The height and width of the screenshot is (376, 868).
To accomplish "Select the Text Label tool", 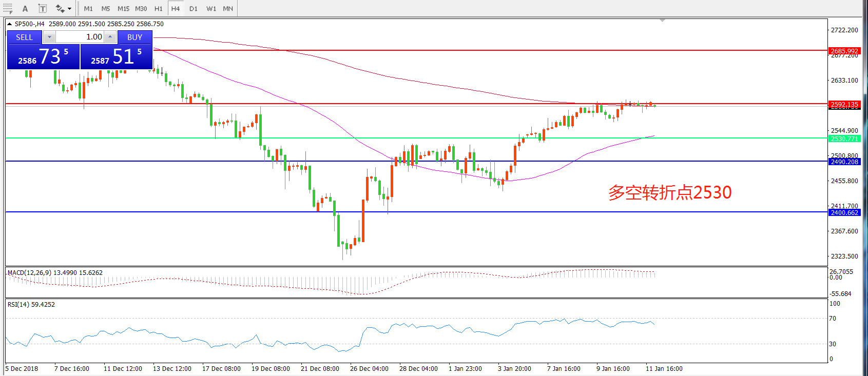I will (x=43, y=9).
